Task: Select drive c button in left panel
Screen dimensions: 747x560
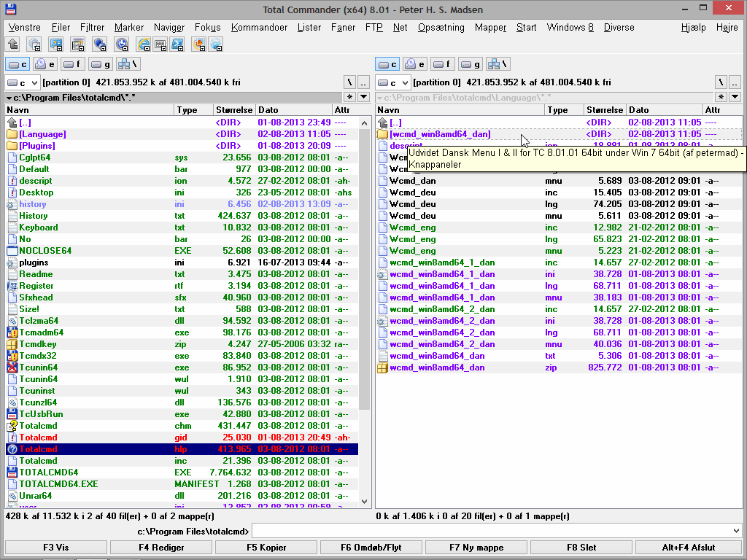Action: tap(18, 64)
